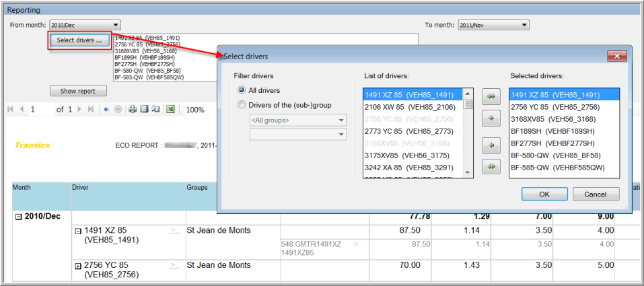The height and width of the screenshot is (286, 644).
Task: Select 2773 YC 85 in driver list
Action: (411, 131)
